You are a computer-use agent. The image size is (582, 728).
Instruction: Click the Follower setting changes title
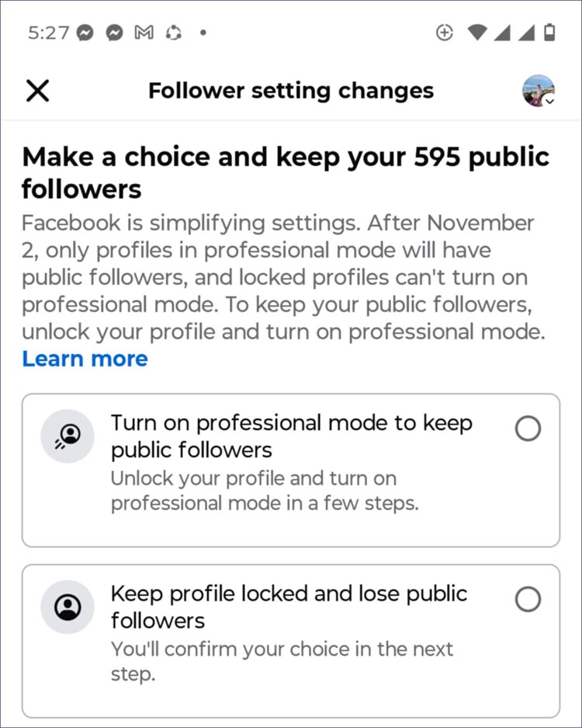click(x=291, y=91)
